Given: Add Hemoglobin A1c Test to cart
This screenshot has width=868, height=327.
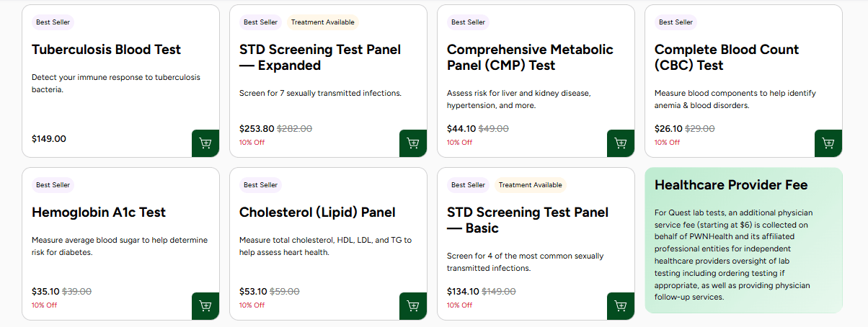Looking at the screenshot, I should 205,306.
